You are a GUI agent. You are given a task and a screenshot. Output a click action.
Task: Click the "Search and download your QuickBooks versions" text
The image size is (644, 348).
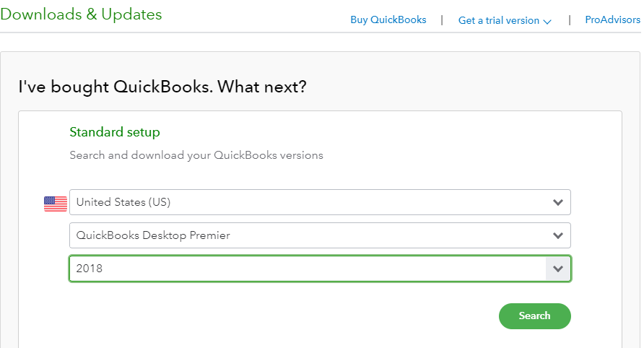[x=196, y=155]
